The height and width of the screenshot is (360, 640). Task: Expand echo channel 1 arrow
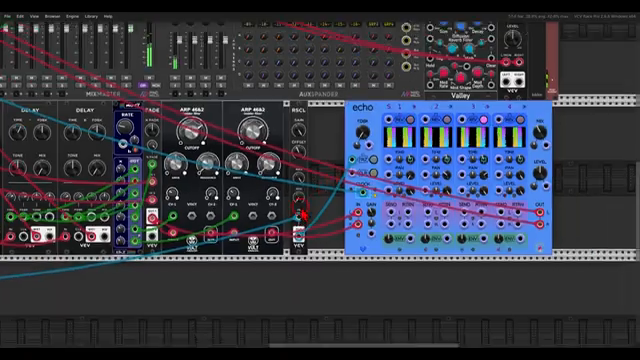point(414,107)
